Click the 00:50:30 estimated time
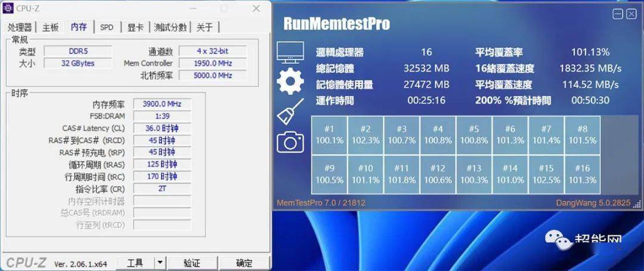Viewport: 644px width, 271px height. point(590,101)
